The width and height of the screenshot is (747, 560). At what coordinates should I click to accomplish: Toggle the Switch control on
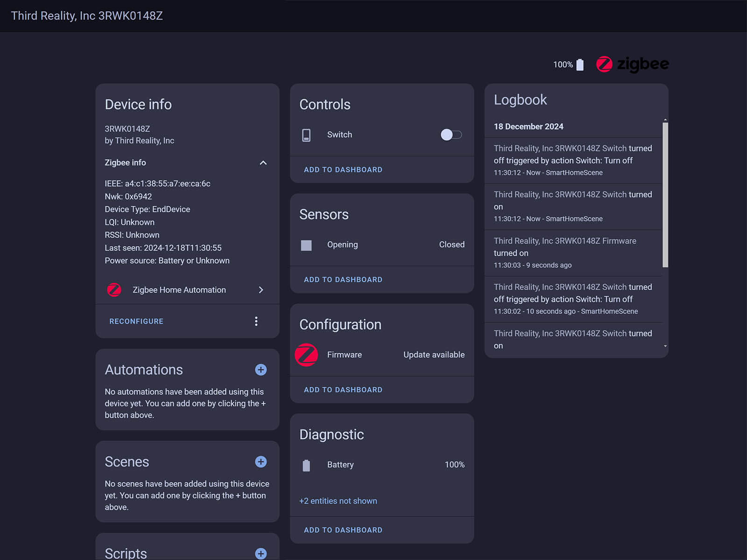pos(451,135)
